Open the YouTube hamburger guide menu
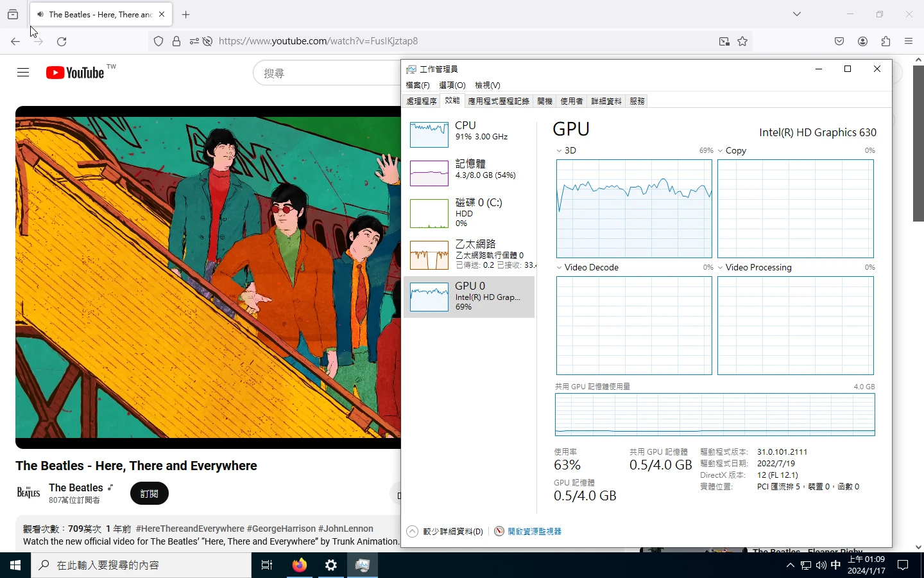Image resolution: width=924 pixels, height=578 pixels. pyautogui.click(x=23, y=73)
